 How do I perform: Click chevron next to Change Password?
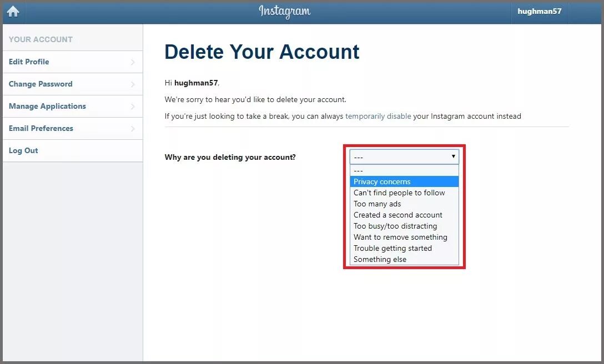tap(133, 84)
